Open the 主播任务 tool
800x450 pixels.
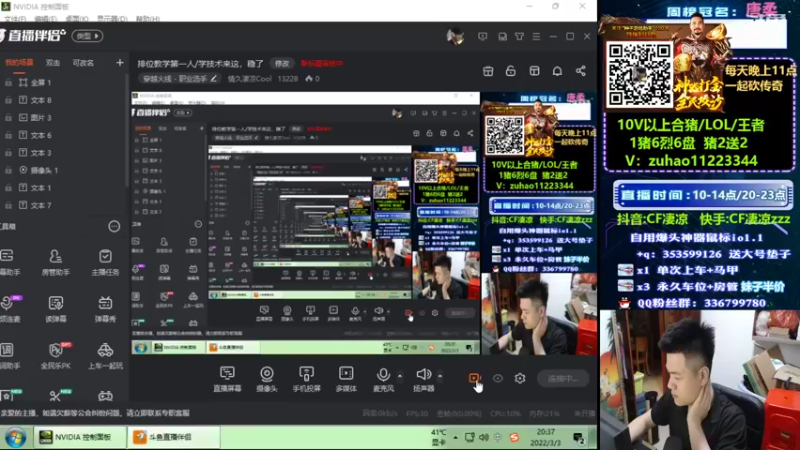tap(105, 262)
